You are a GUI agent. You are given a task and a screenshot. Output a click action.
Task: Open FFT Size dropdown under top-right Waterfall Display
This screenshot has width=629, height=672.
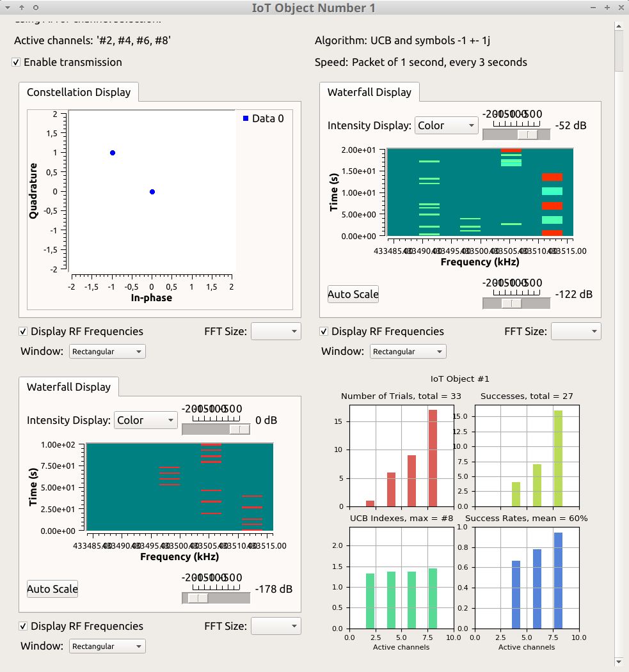tap(576, 331)
